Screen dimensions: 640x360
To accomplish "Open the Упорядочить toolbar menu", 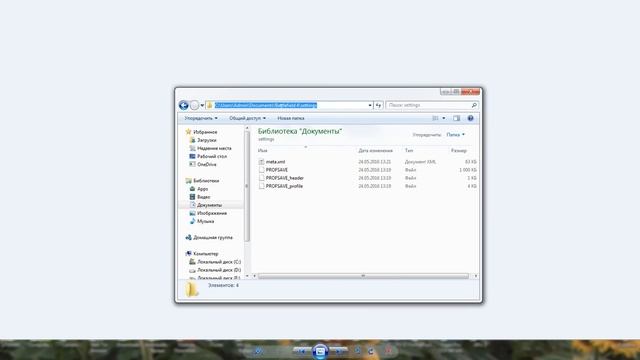I will [201, 118].
